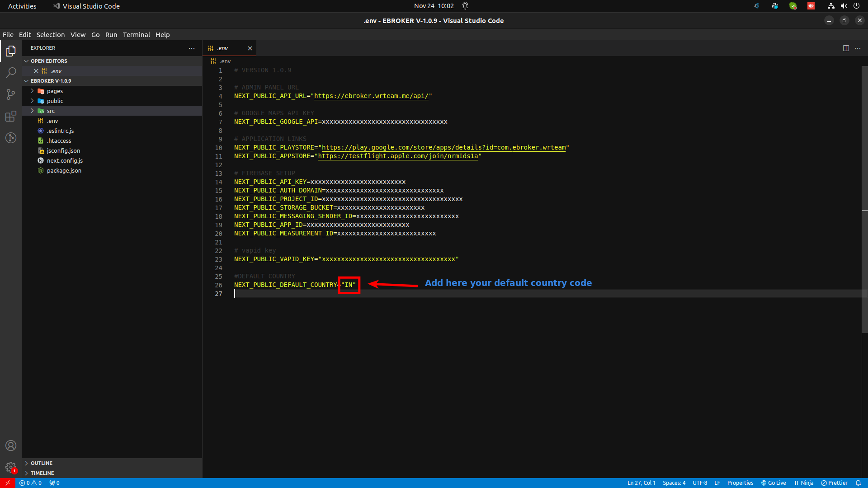Open the File menu
This screenshot has width=868, height=488.
tap(8, 35)
